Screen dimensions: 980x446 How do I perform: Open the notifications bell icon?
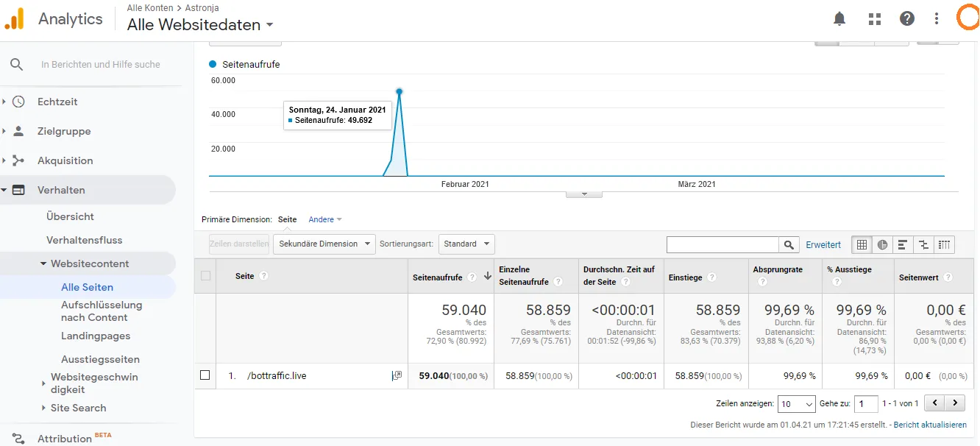pos(839,18)
